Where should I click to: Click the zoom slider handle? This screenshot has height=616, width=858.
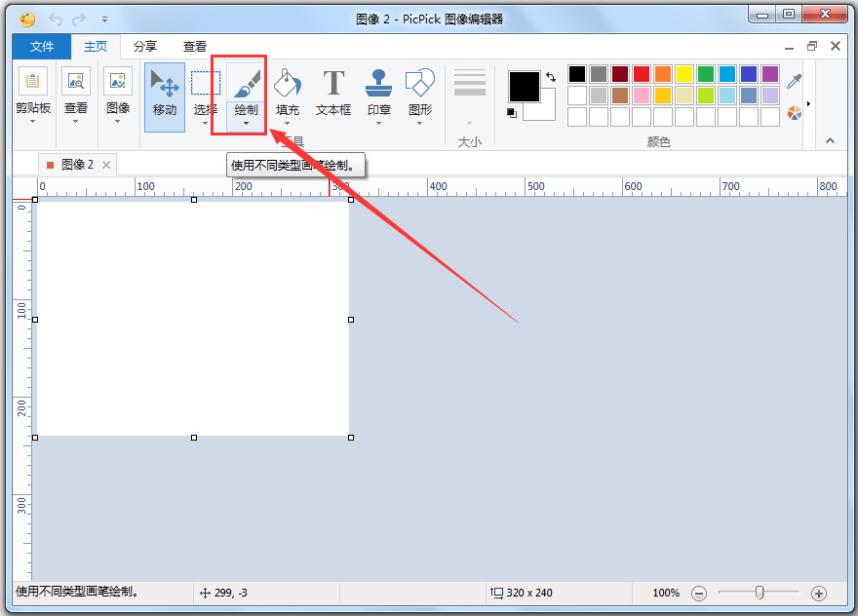click(x=759, y=593)
